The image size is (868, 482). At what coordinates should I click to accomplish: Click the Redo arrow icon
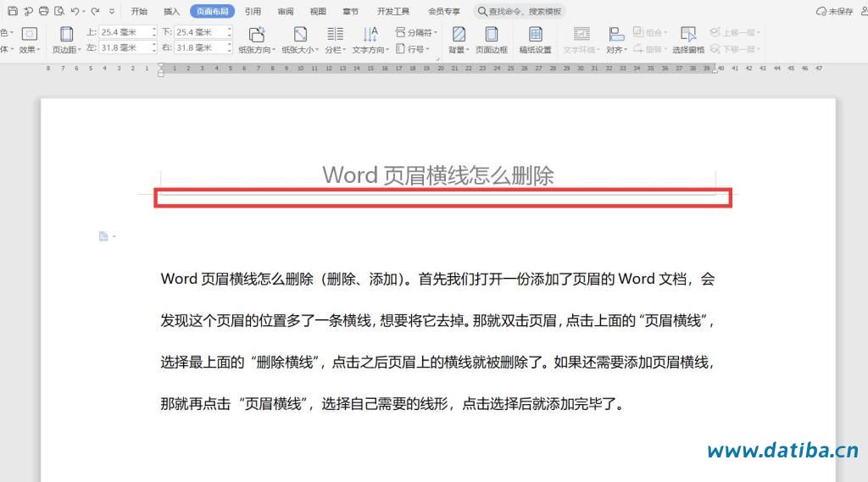[95, 11]
